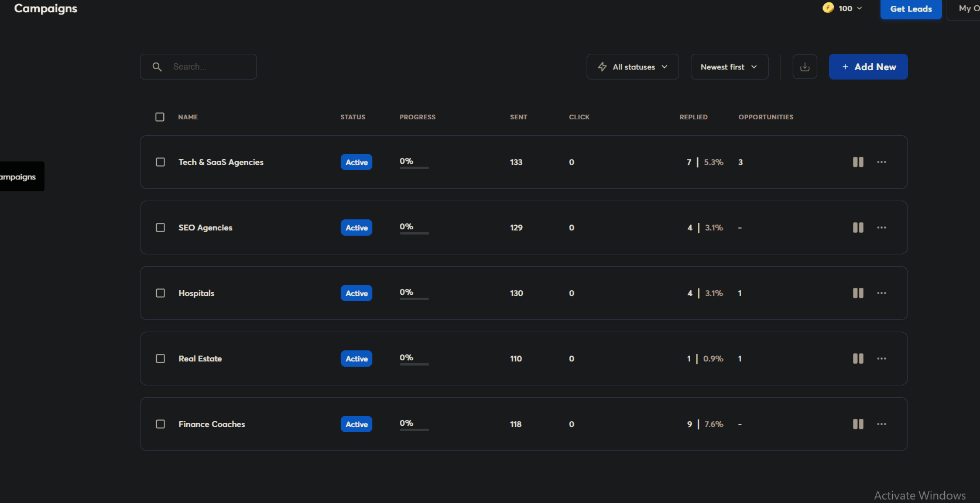The width and height of the screenshot is (980, 503).
Task: Check the Tech & SaaS Agencies checkbox
Action: coord(160,162)
